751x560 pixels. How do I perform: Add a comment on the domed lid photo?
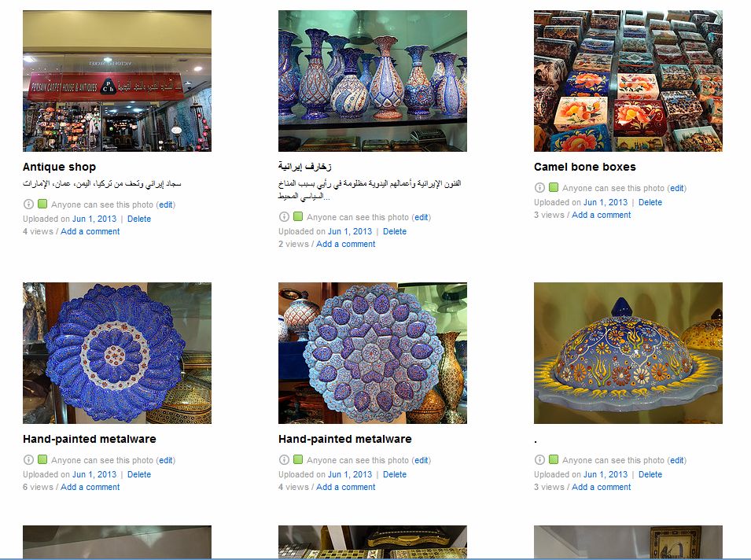(x=601, y=487)
